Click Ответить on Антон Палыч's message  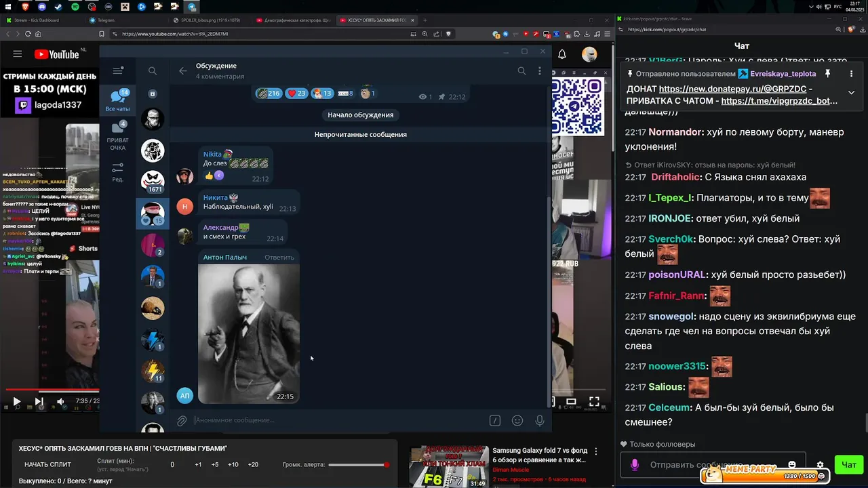[x=279, y=258]
